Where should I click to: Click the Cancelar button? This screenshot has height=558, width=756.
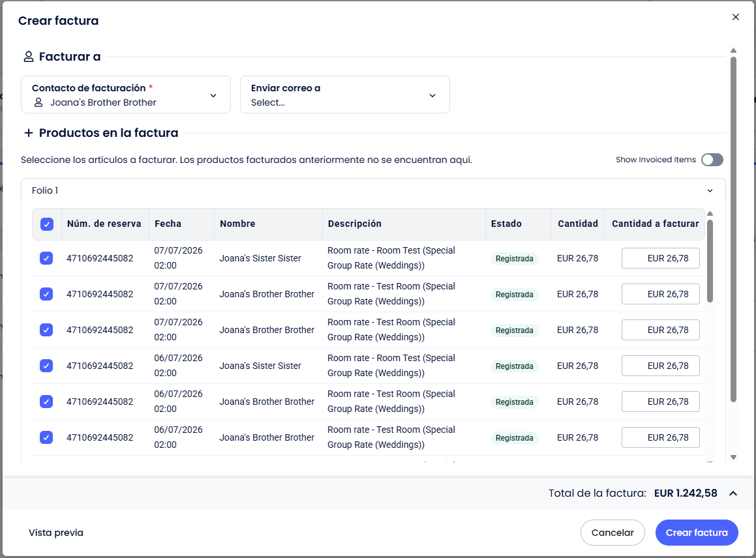(x=612, y=533)
